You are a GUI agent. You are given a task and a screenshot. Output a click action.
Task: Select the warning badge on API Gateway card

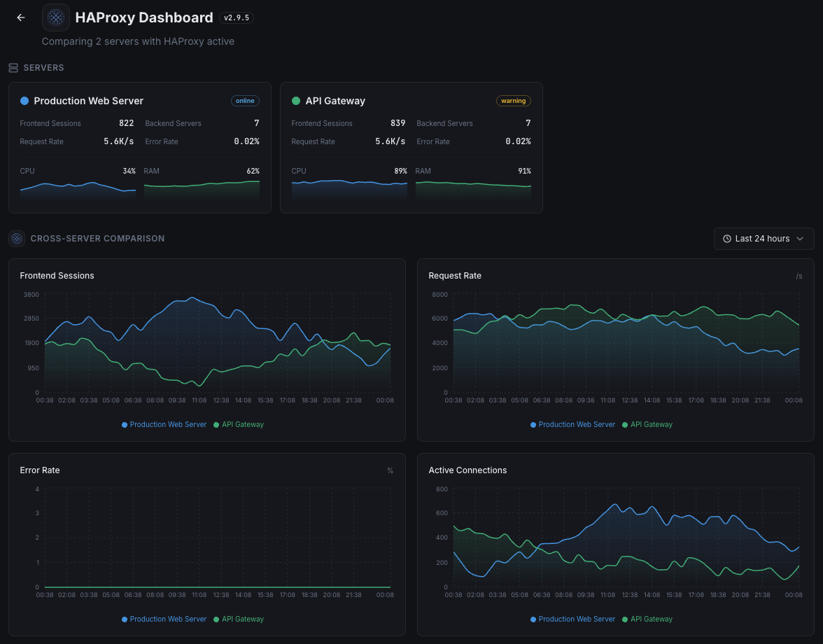[x=513, y=100]
